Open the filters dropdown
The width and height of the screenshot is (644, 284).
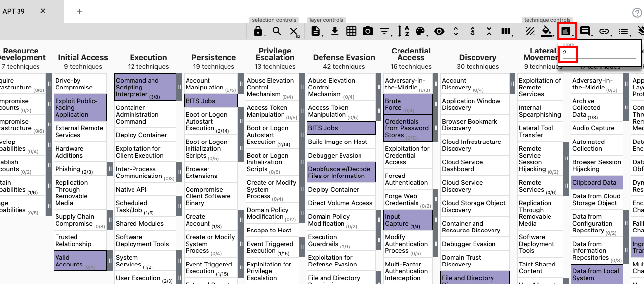[x=385, y=31]
